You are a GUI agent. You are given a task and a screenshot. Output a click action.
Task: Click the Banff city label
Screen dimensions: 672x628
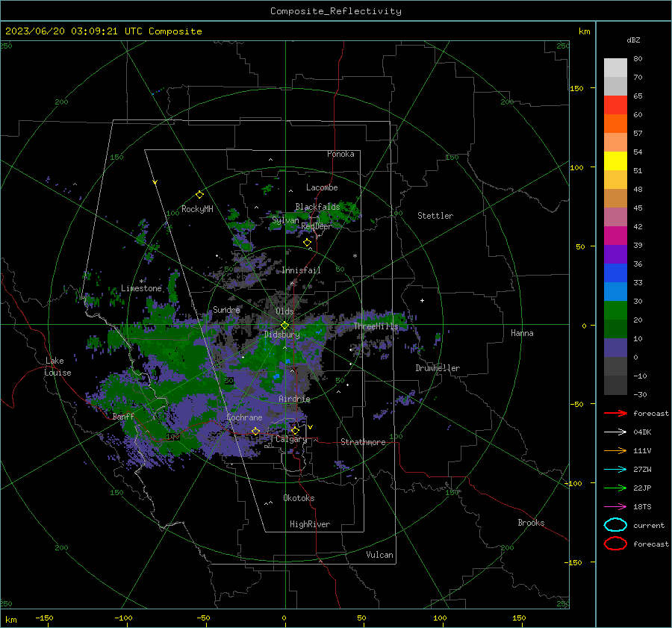point(123,416)
